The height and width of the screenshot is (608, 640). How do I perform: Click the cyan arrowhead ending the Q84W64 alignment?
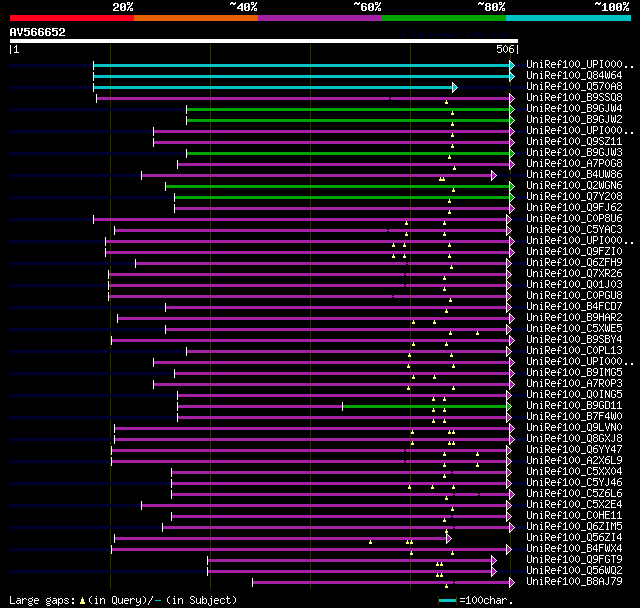pos(512,76)
